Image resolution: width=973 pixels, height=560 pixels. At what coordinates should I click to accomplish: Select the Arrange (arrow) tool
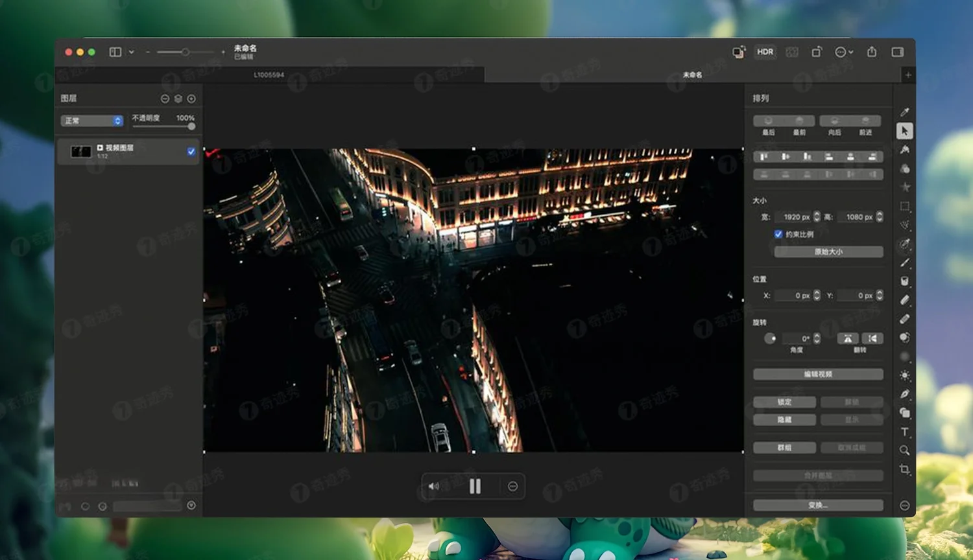point(905,131)
